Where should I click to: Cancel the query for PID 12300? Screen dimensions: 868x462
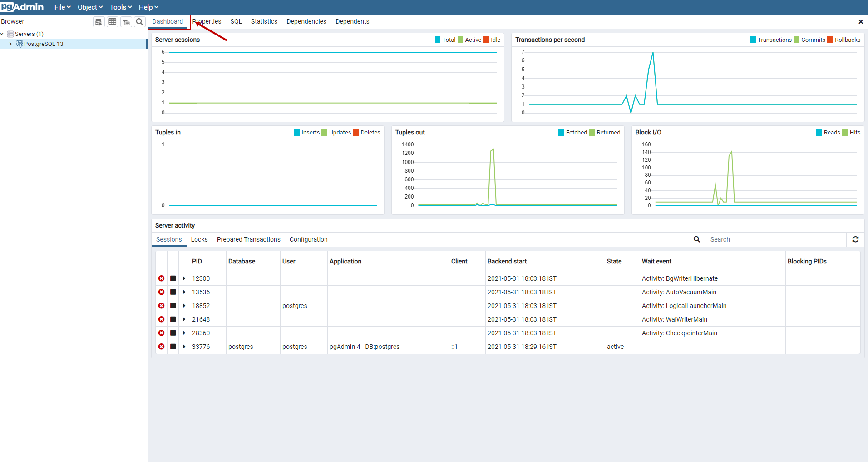[x=173, y=278]
